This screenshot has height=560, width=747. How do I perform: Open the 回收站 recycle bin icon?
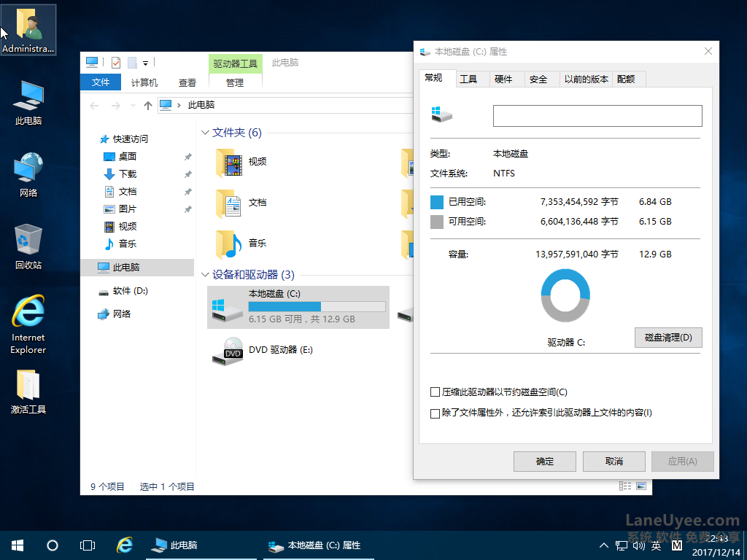point(28,246)
